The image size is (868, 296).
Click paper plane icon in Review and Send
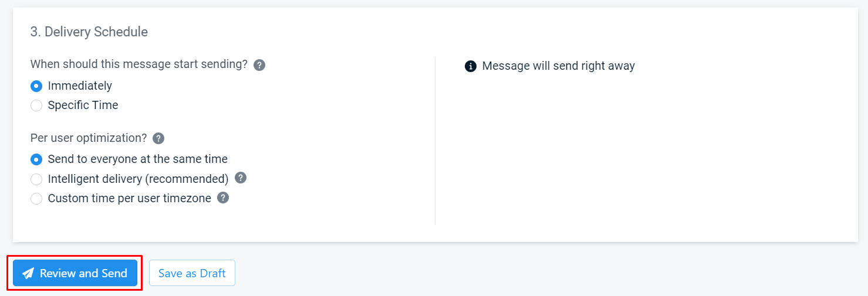click(28, 274)
